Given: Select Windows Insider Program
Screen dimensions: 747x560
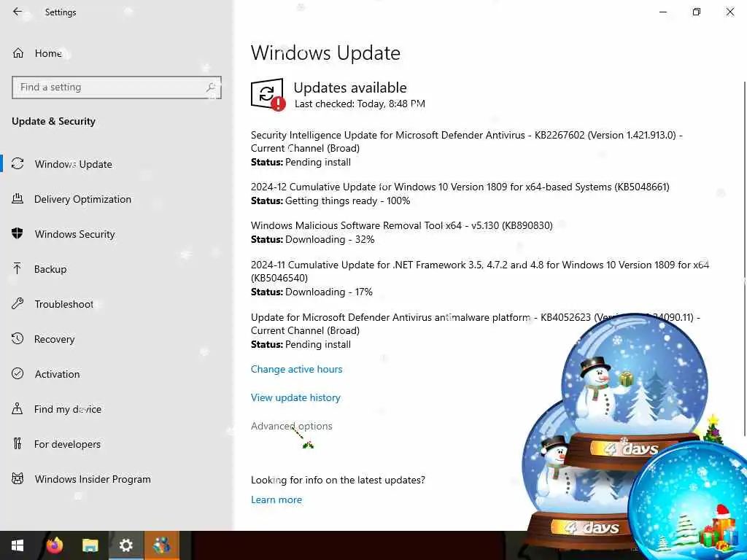Looking at the screenshot, I should pos(93,479).
